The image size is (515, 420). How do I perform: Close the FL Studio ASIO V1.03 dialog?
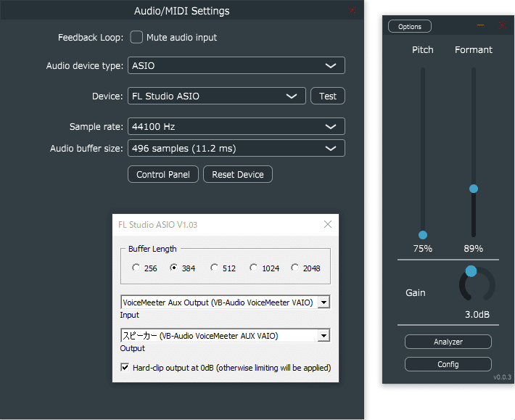click(x=327, y=224)
